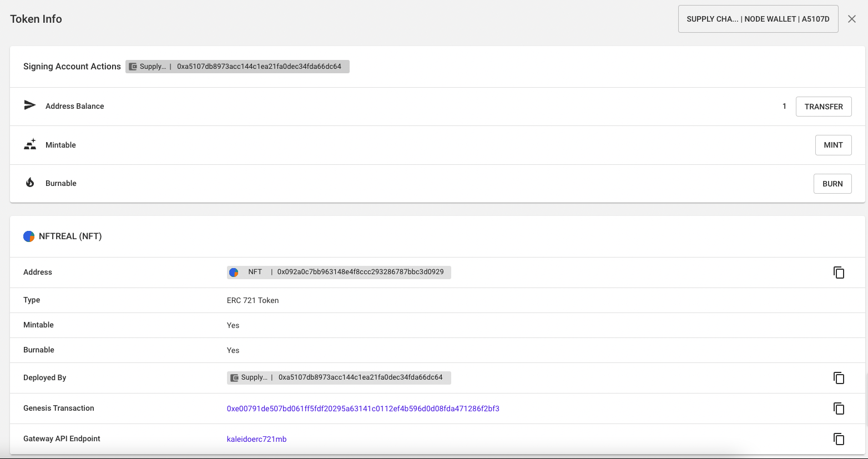Close the Token Info panel

852,19
